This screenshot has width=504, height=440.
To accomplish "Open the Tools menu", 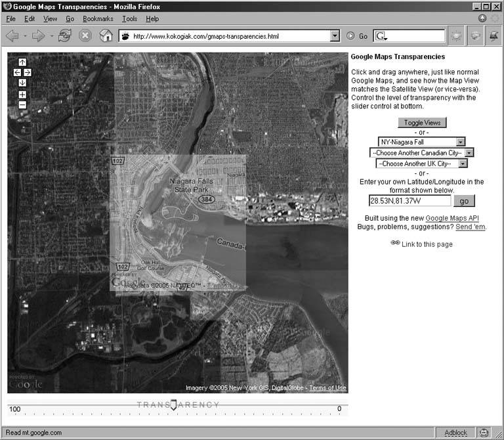I will point(129,19).
